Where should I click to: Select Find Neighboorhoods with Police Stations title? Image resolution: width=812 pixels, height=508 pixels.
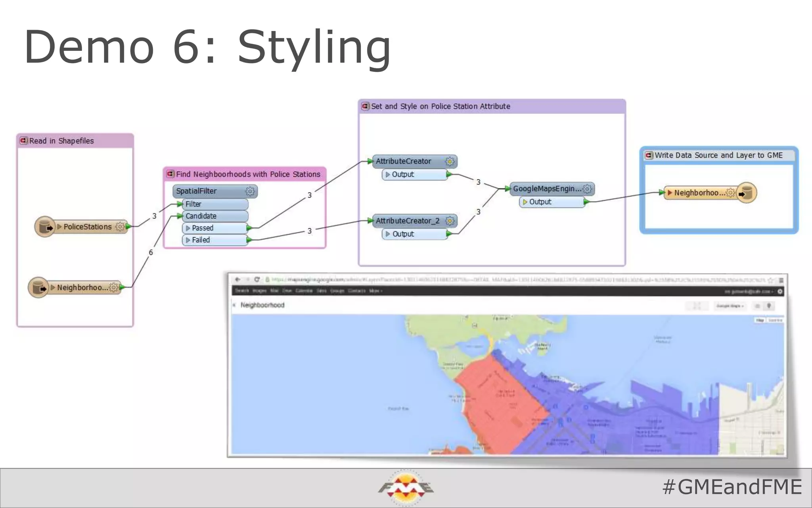(x=248, y=174)
